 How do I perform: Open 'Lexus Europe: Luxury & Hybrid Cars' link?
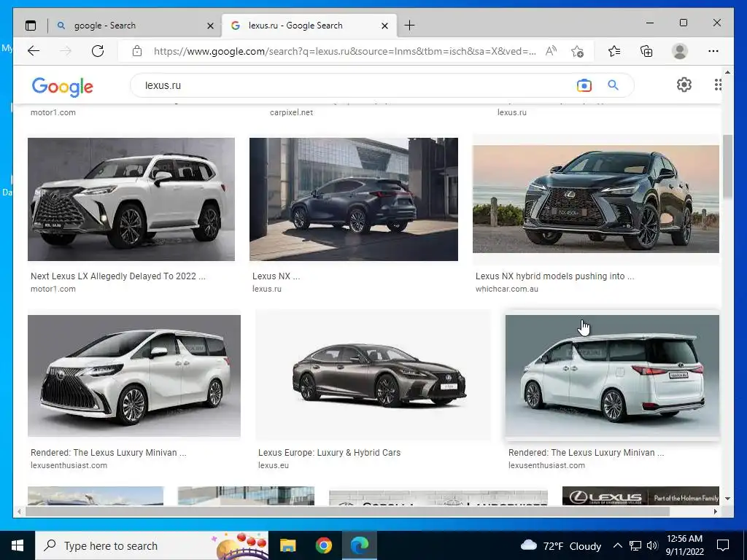coord(329,453)
